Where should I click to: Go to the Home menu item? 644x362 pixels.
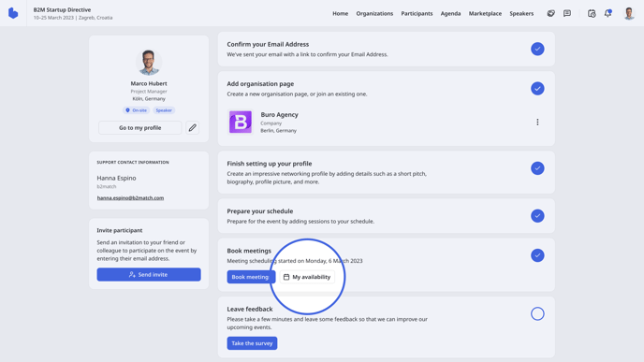point(340,13)
